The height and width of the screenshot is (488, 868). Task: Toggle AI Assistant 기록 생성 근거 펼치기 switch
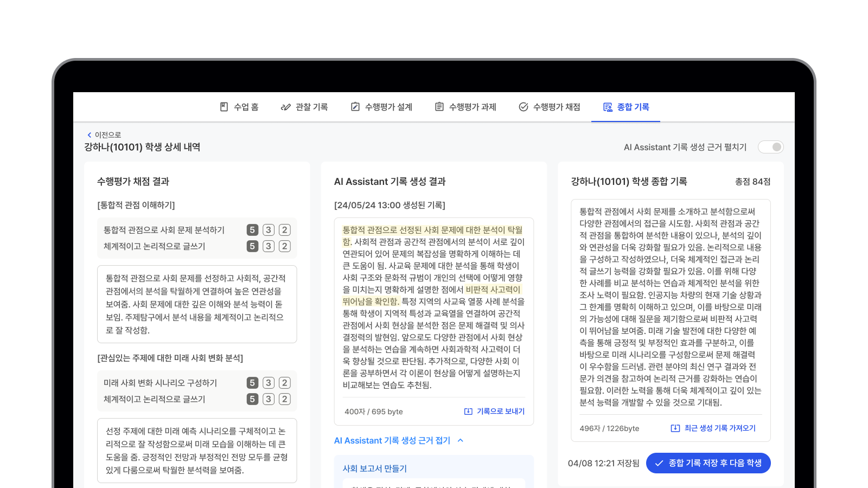tap(770, 147)
